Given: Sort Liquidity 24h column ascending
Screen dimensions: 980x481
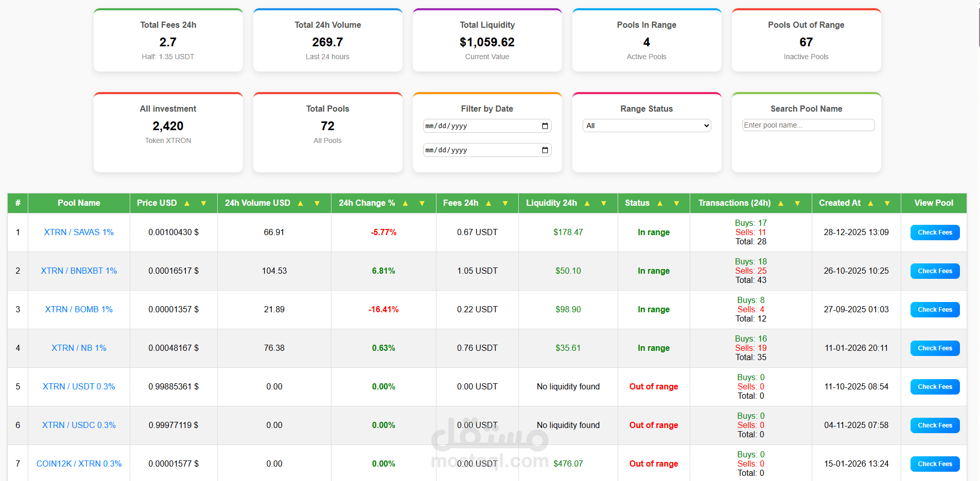Looking at the screenshot, I should click(586, 203).
